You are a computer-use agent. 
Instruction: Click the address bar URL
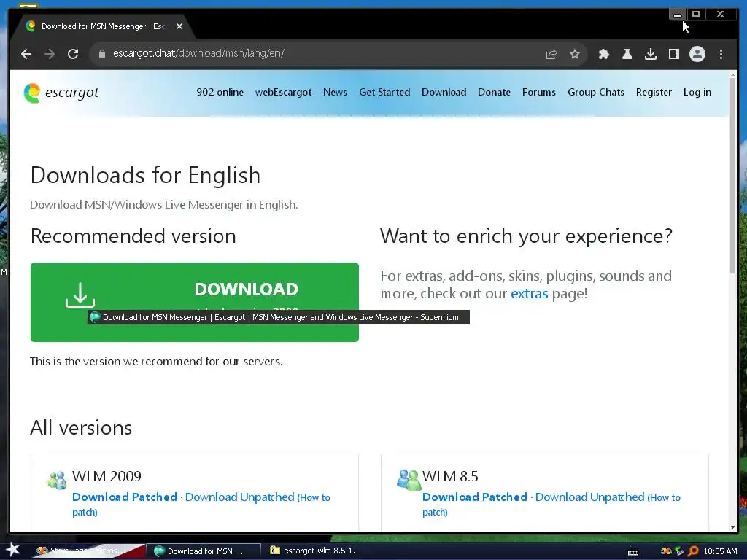[198, 53]
